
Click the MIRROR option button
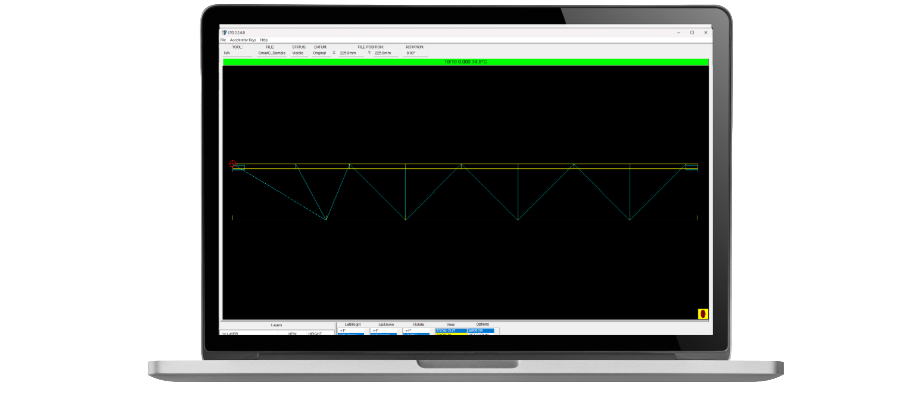481,331
